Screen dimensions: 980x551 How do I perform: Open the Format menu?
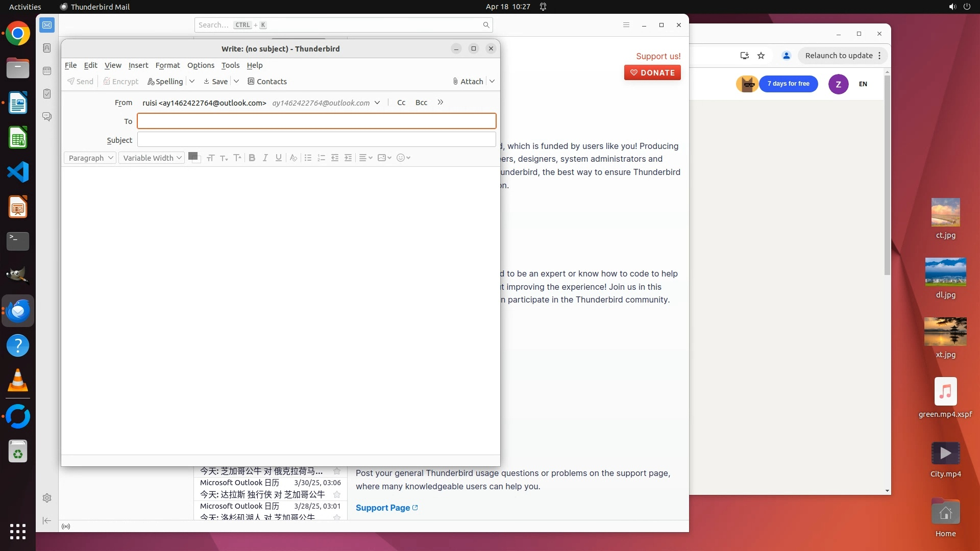(x=167, y=65)
